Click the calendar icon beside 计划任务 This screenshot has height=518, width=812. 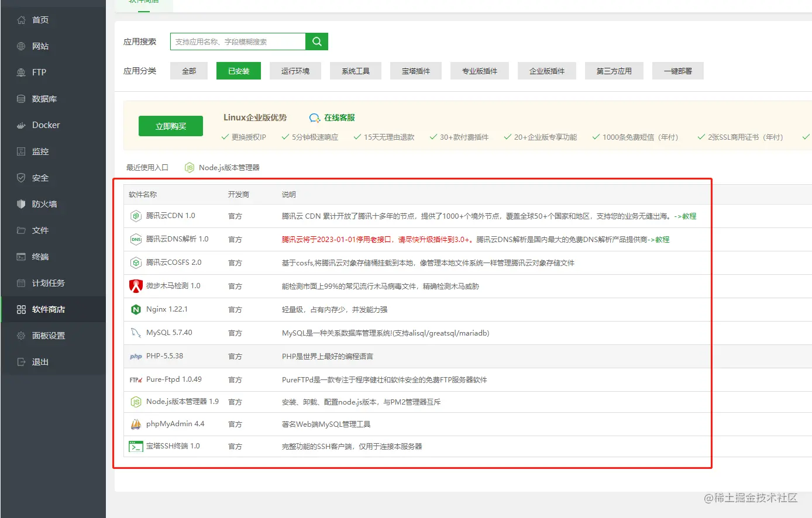point(22,283)
